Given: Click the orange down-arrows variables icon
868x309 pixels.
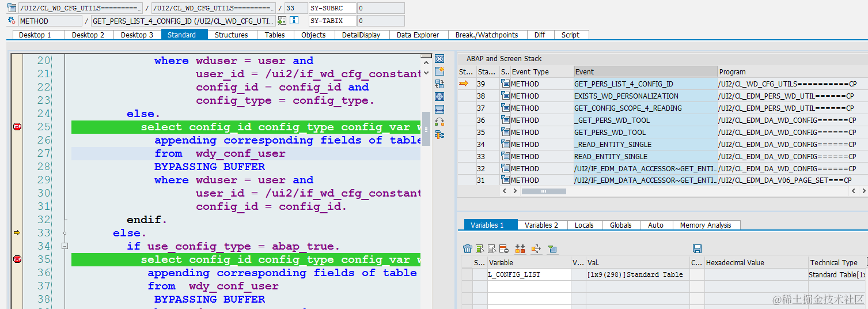Looking at the screenshot, I should [x=520, y=249].
